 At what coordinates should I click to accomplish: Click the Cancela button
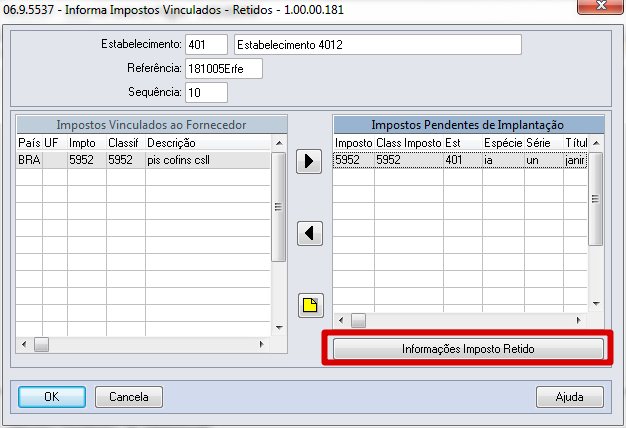pyautogui.click(x=129, y=397)
